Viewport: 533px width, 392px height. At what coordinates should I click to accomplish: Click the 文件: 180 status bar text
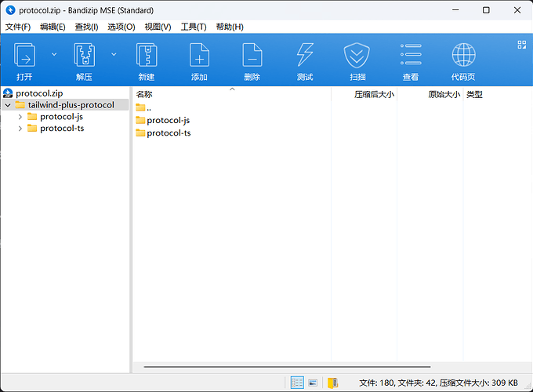pos(376,383)
